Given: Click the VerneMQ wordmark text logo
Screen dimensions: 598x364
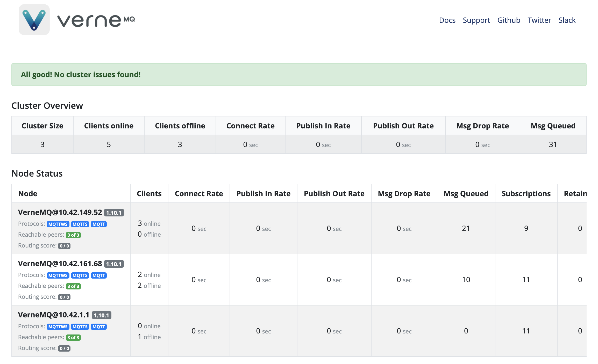Looking at the screenshot, I should [96, 20].
